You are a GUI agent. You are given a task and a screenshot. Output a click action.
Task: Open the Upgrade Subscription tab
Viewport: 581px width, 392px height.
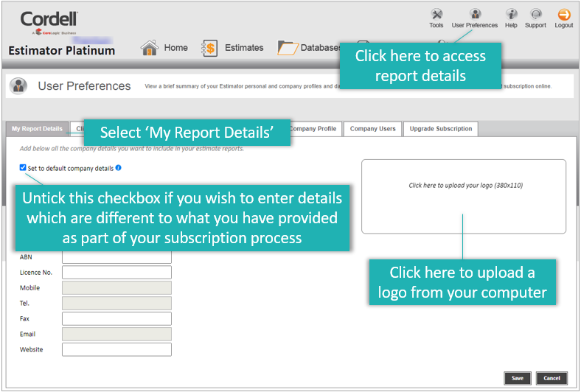click(441, 129)
